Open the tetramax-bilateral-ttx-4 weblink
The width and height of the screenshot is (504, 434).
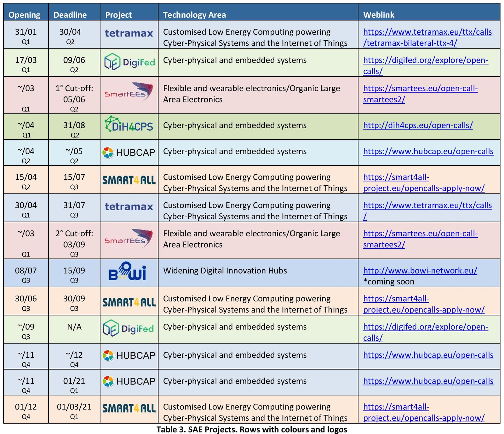[x=427, y=38]
